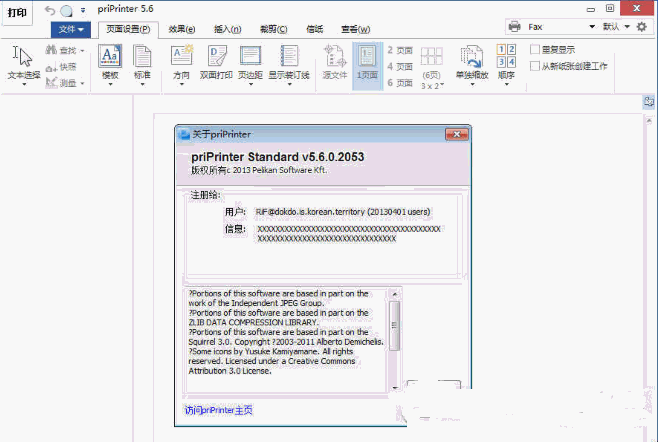The width and height of the screenshot is (658, 442).
Task: Click the round icon beside undo
Action: click(x=66, y=10)
